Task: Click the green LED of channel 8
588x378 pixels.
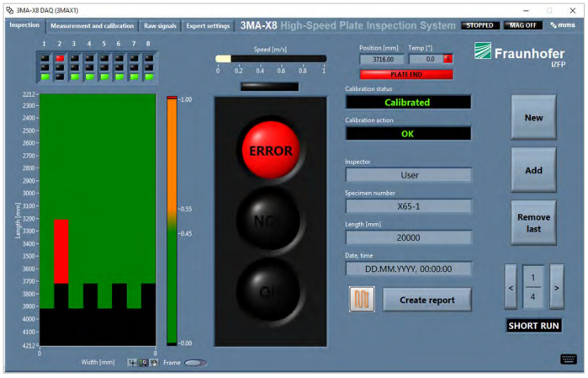Action: [x=149, y=77]
